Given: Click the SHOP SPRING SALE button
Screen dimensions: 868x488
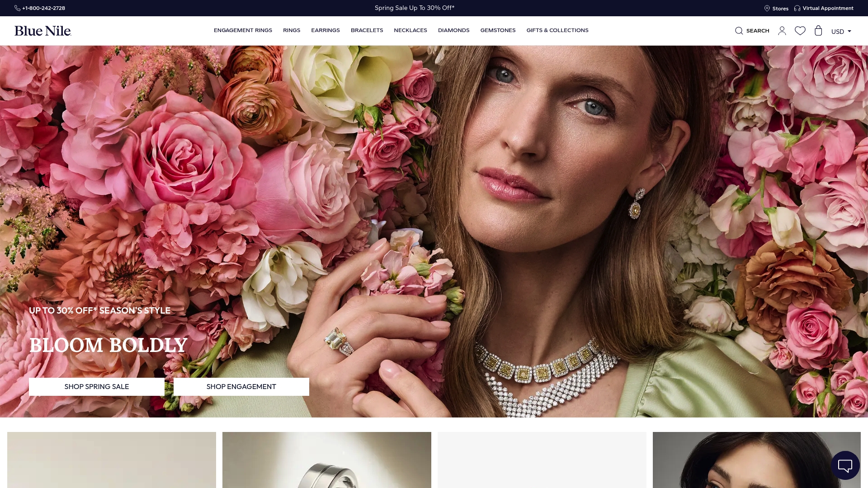Looking at the screenshot, I should [96, 386].
